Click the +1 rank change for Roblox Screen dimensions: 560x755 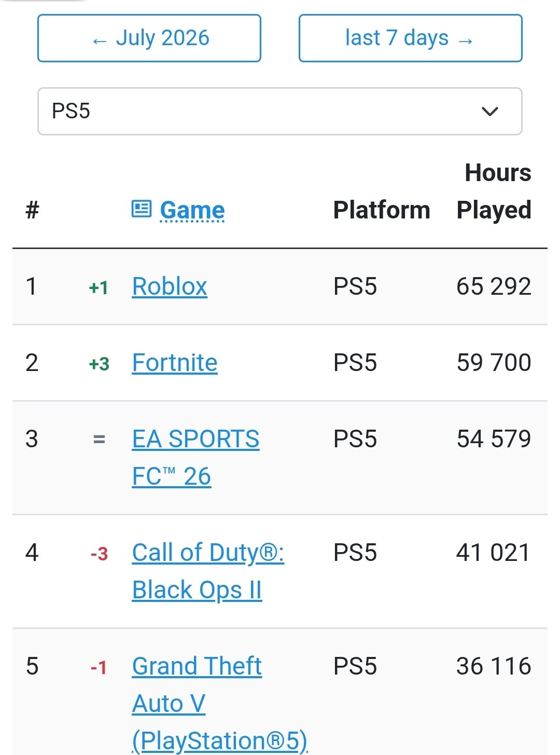(99, 287)
